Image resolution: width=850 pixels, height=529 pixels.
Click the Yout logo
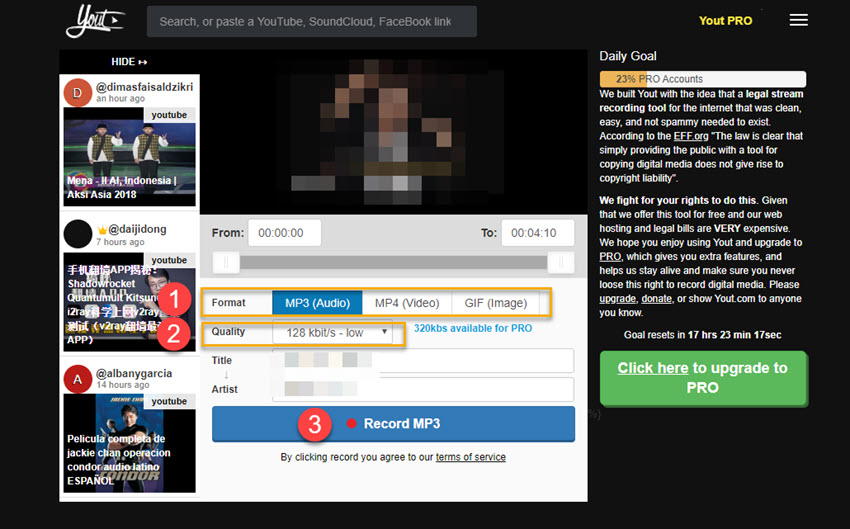tap(95, 21)
